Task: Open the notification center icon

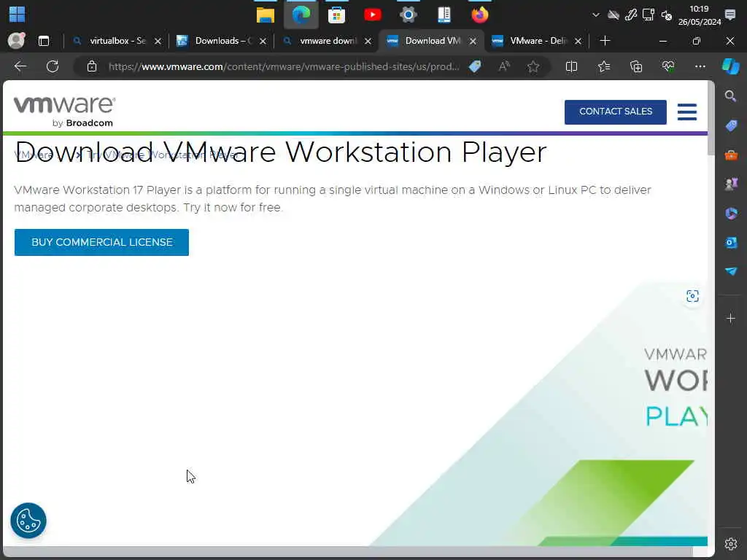Action: click(729, 15)
